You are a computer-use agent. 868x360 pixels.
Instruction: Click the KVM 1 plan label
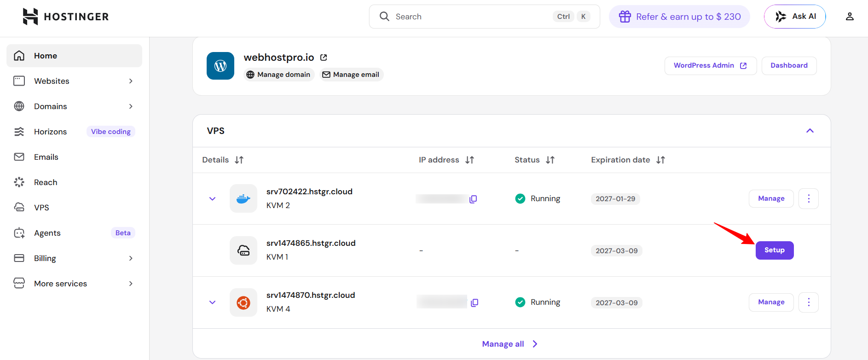pyautogui.click(x=277, y=257)
